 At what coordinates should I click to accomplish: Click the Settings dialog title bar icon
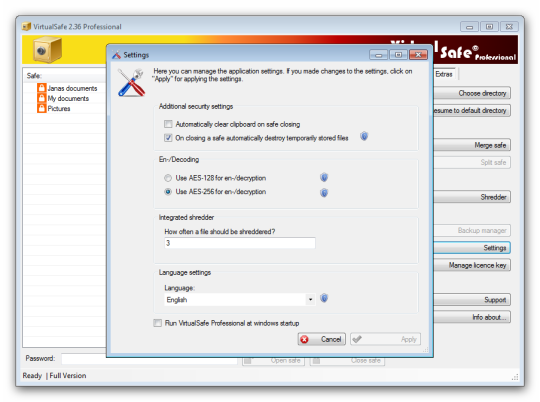point(116,55)
